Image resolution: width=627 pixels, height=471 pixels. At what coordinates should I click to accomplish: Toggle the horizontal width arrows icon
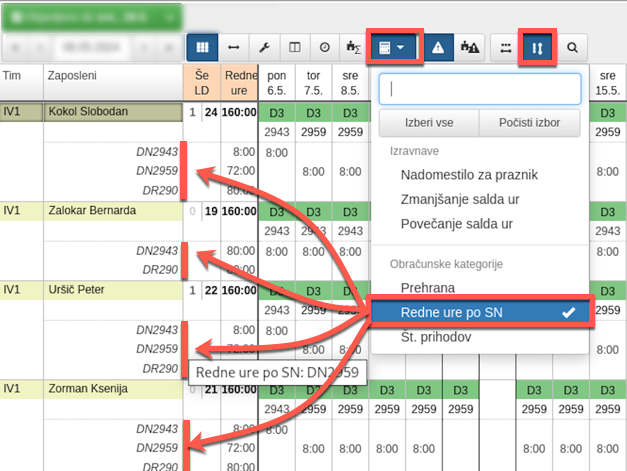234,48
